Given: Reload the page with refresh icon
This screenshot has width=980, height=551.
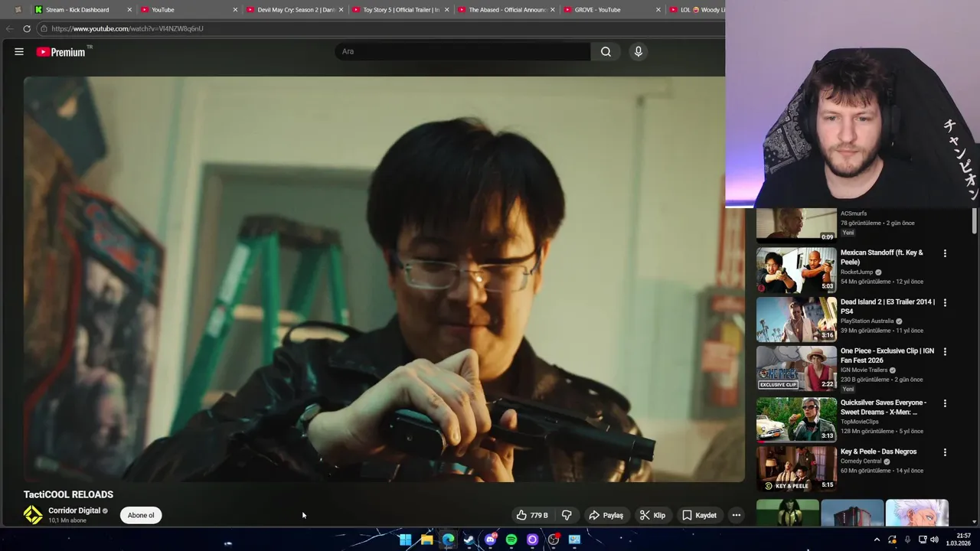Looking at the screenshot, I should tap(27, 28).
